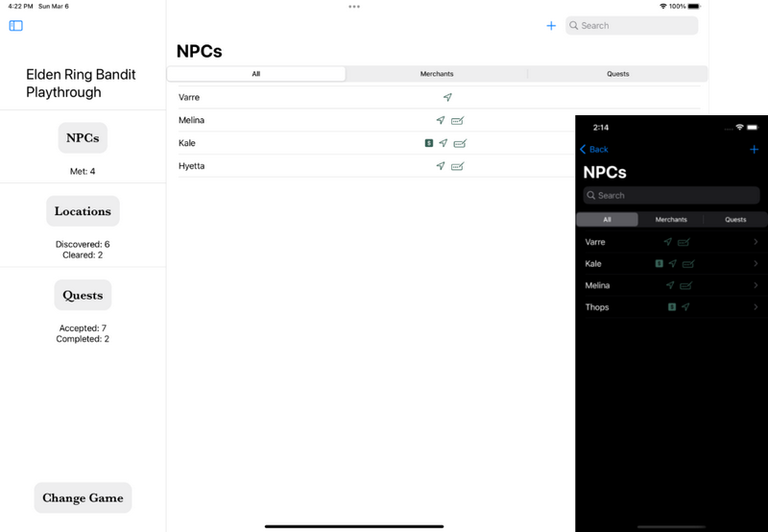Click Varre's location arrow icon on iPad
The image size is (768, 532).
[x=447, y=97]
